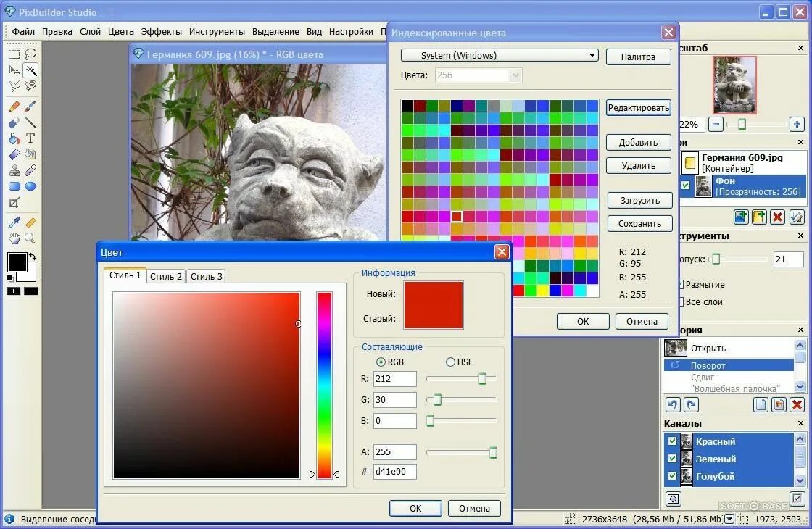Select the Hand pan tool
The height and width of the screenshot is (529, 812).
coord(14,238)
